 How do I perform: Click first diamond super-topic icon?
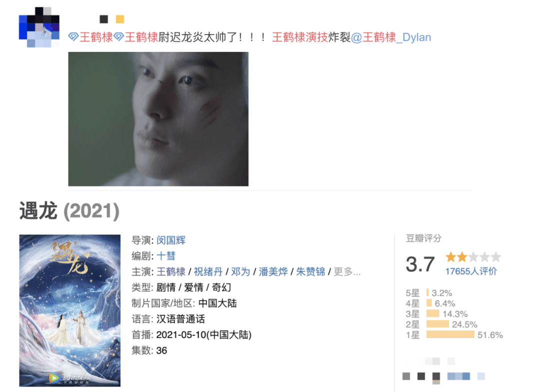coord(73,37)
